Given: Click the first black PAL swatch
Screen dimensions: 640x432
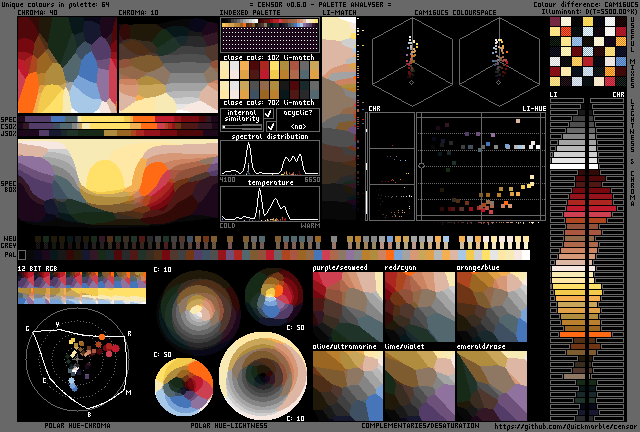Looking at the screenshot, I should (22, 255).
